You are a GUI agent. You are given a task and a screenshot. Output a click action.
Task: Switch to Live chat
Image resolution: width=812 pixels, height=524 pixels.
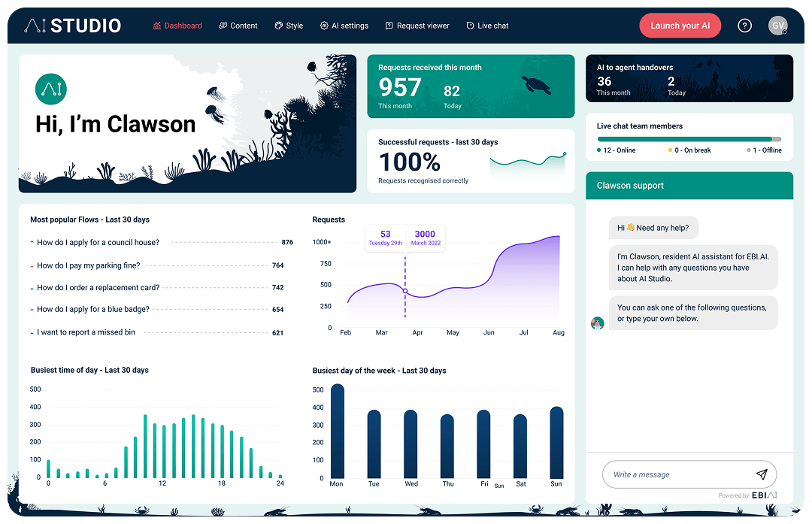[x=487, y=26]
